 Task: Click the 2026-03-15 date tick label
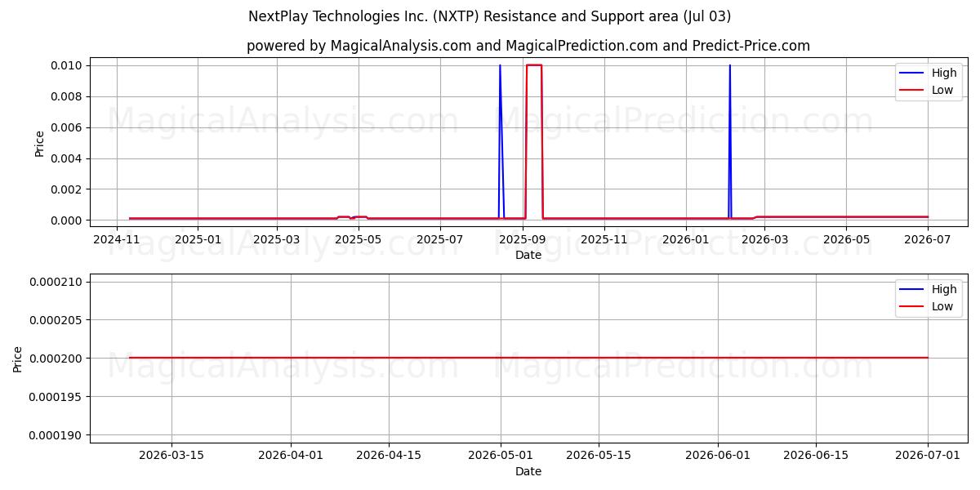coord(171,456)
